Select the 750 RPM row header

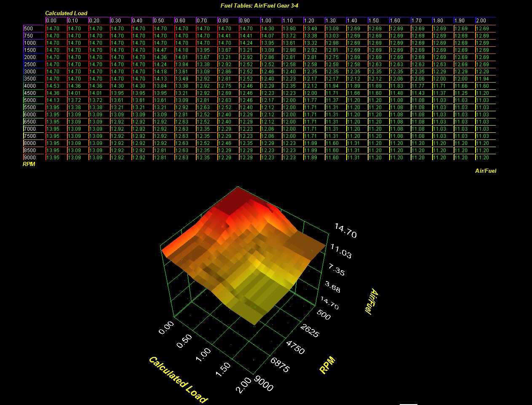33,36
